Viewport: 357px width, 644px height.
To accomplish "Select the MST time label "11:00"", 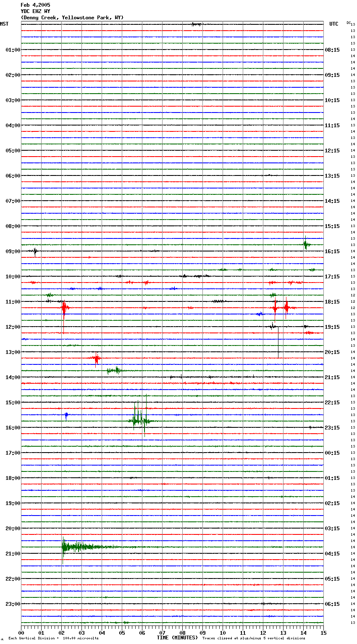I will tap(13, 302).
